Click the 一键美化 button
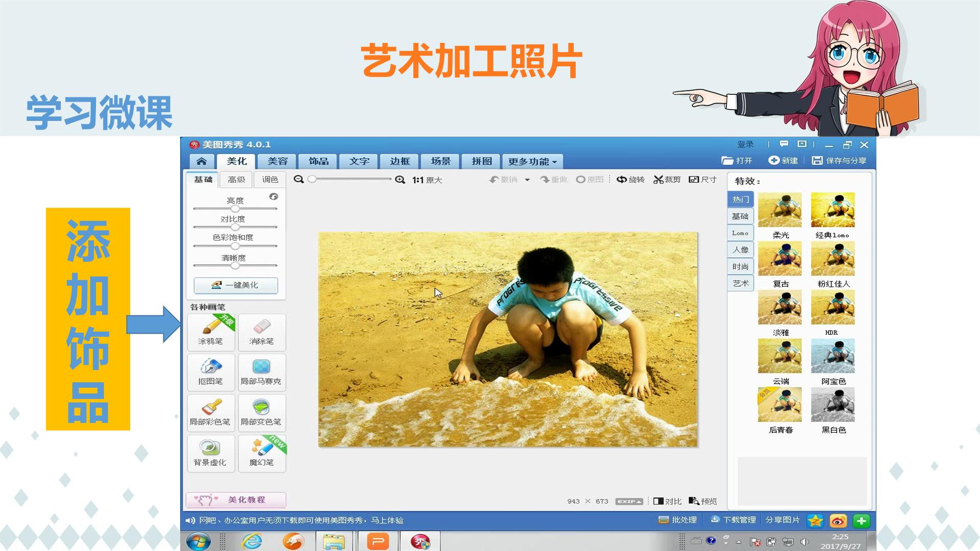Viewport: 980px width, 551px height. tap(236, 285)
